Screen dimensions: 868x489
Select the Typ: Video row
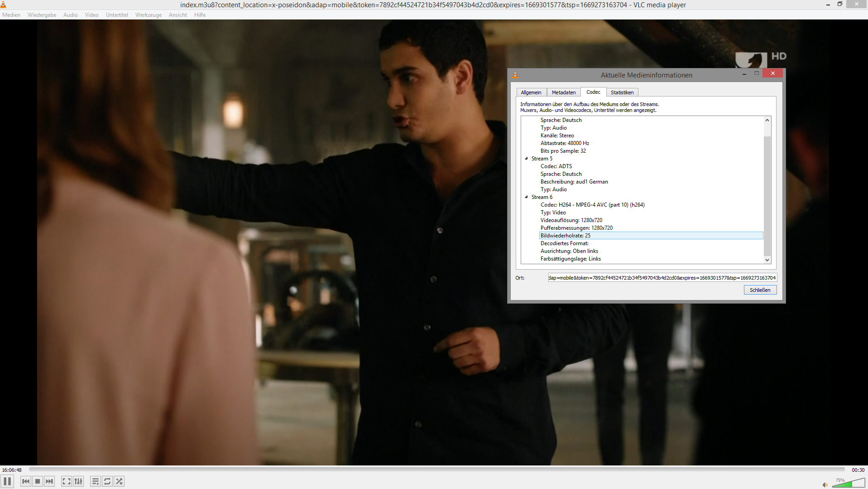[x=553, y=213]
